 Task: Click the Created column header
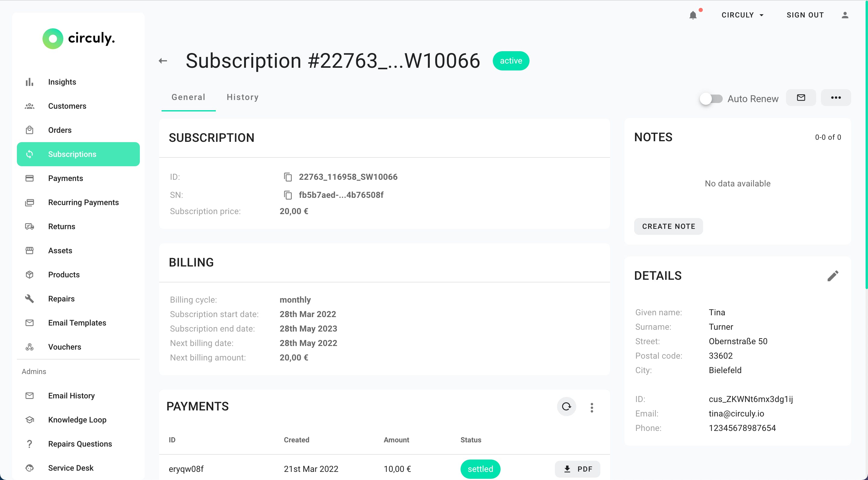point(296,440)
